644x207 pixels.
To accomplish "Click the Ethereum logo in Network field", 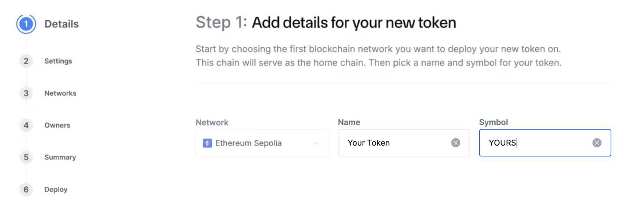I will (207, 143).
